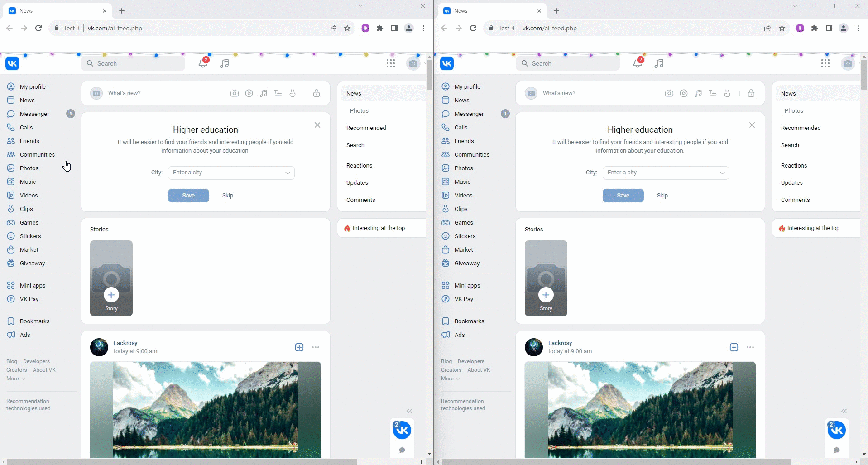
Task: Toggle the post privacy lock in left window
Action: (317, 93)
